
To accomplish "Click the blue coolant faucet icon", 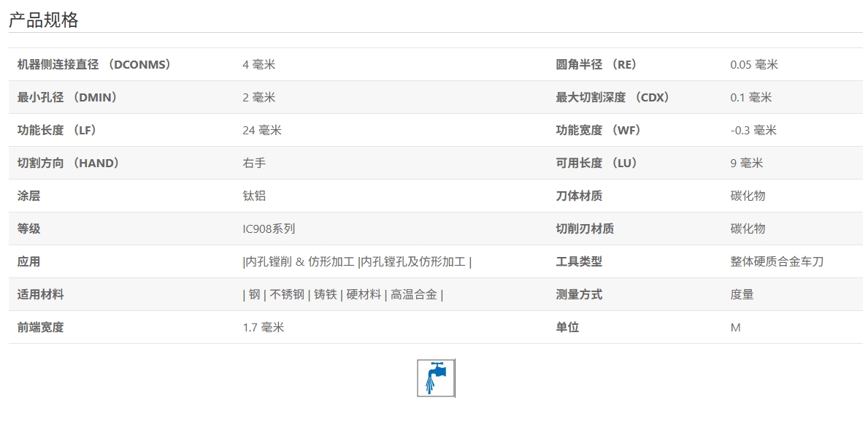I will tap(436, 377).
